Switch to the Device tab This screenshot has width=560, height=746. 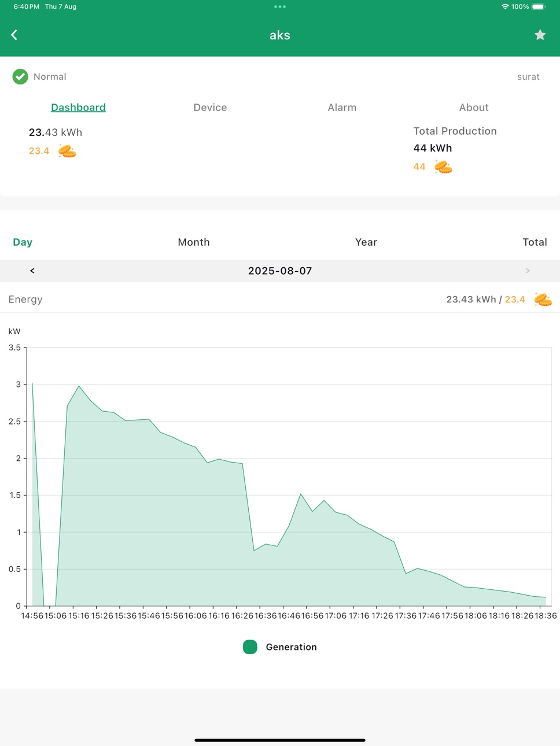pyautogui.click(x=210, y=108)
